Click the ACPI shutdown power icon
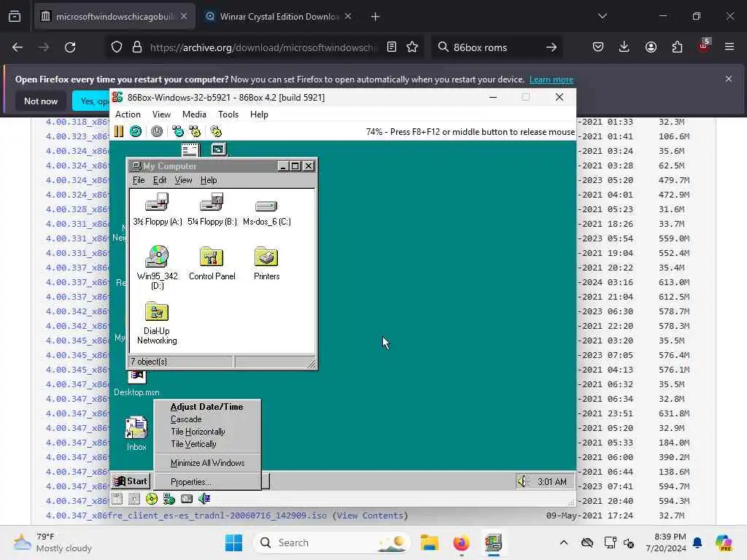The image size is (747, 560). (157, 131)
